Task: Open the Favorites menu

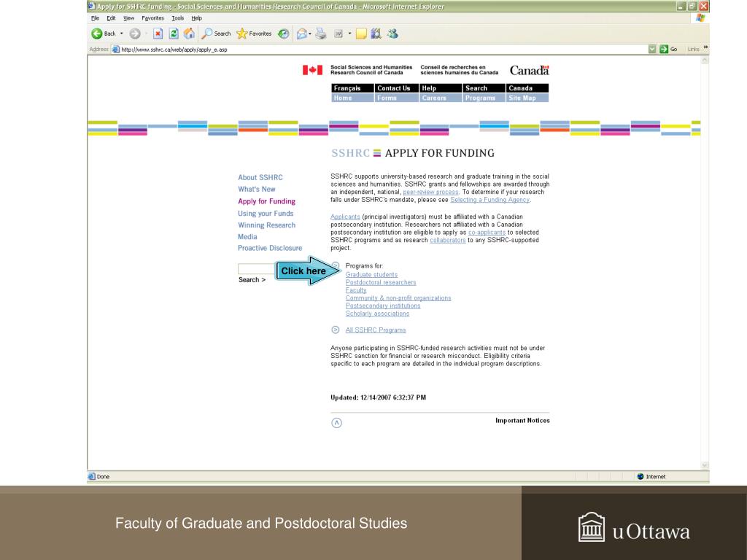Action: pyautogui.click(x=153, y=18)
